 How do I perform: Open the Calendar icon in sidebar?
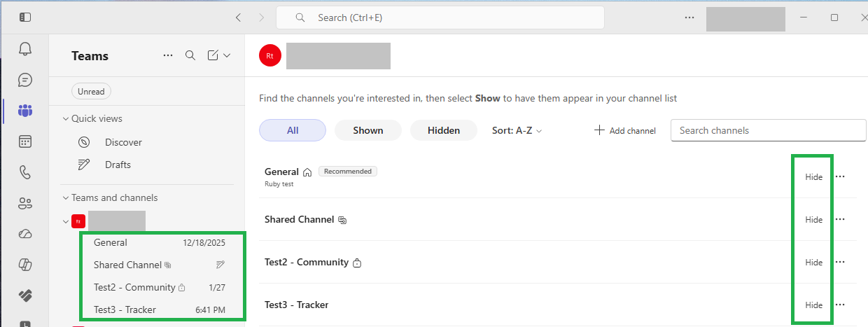pyautogui.click(x=25, y=141)
